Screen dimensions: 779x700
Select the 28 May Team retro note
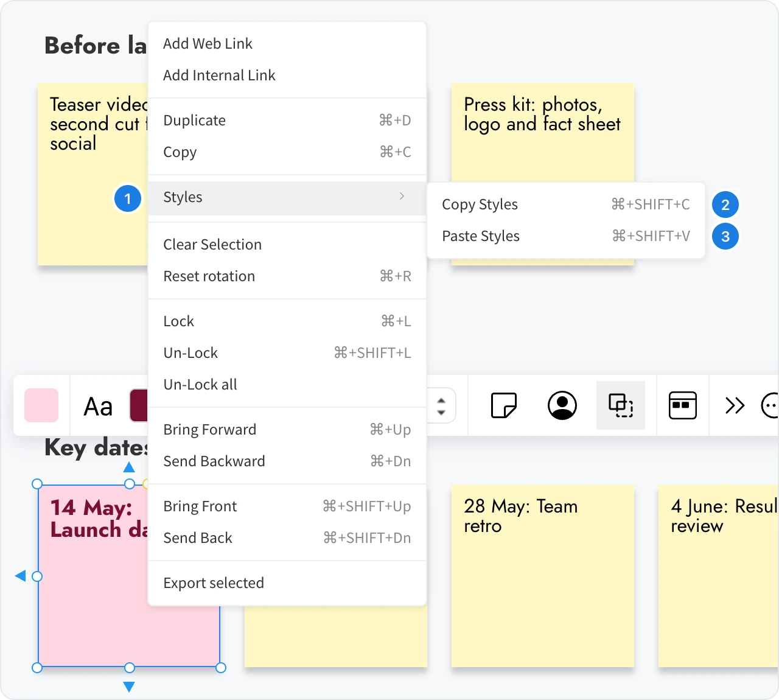pyautogui.click(x=542, y=576)
